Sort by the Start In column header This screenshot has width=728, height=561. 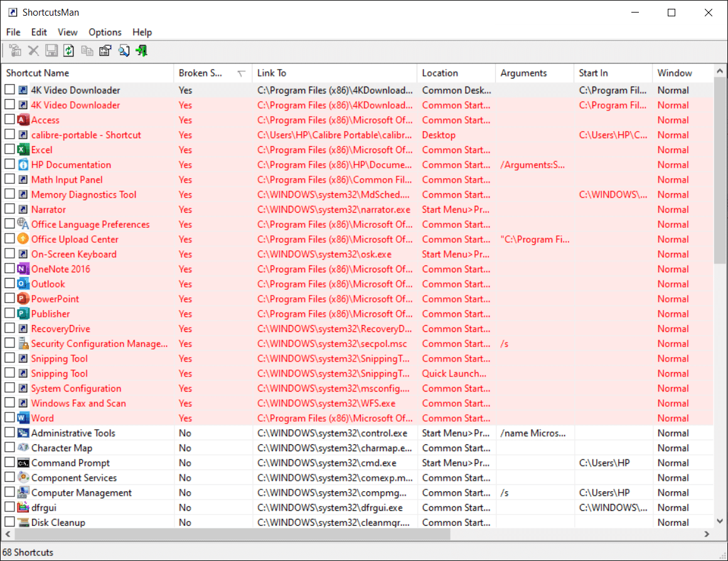[613, 73]
